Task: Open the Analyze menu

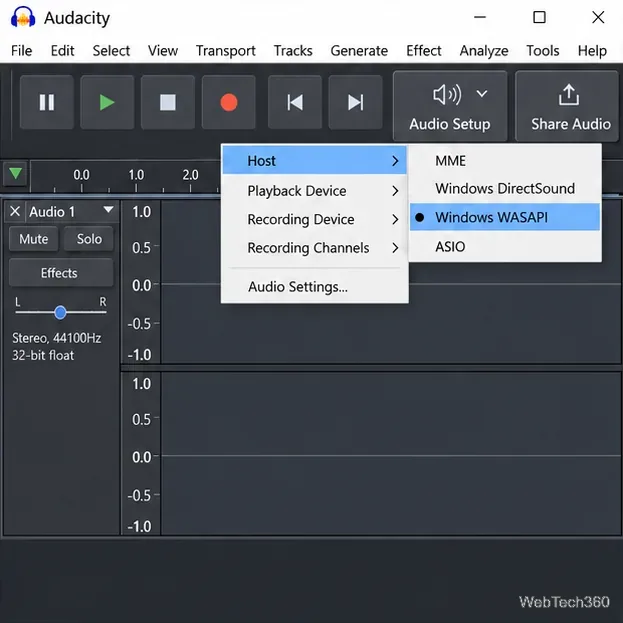Action: point(484,51)
